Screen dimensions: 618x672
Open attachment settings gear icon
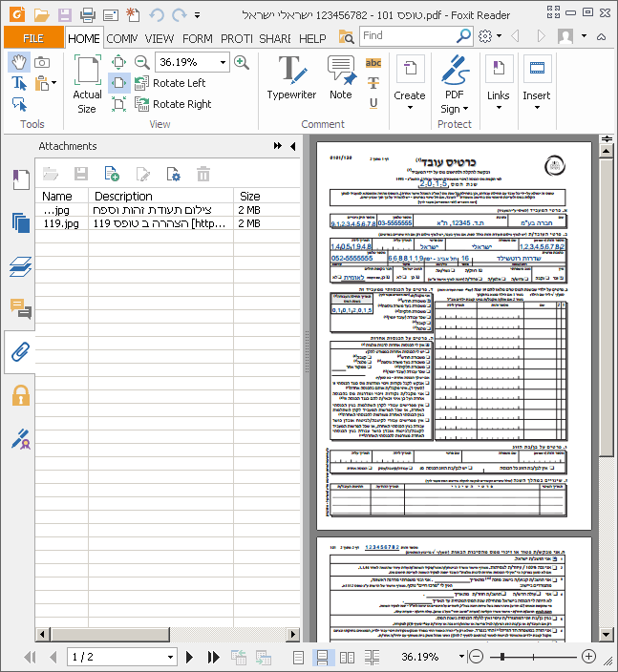173,174
